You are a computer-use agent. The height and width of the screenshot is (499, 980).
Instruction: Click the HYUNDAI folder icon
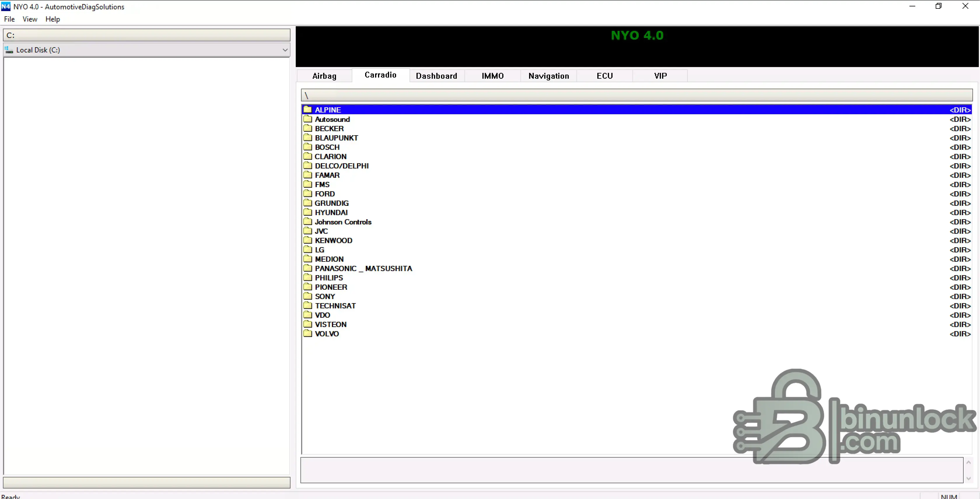(307, 212)
